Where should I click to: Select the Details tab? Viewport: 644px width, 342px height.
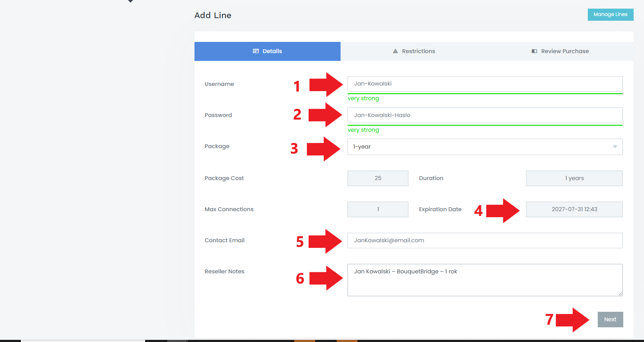(267, 51)
